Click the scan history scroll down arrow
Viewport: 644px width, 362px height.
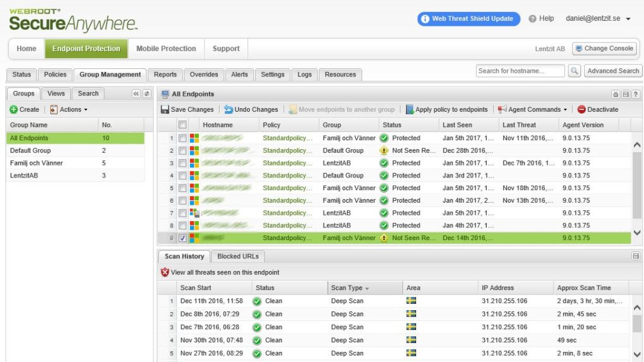click(x=637, y=354)
